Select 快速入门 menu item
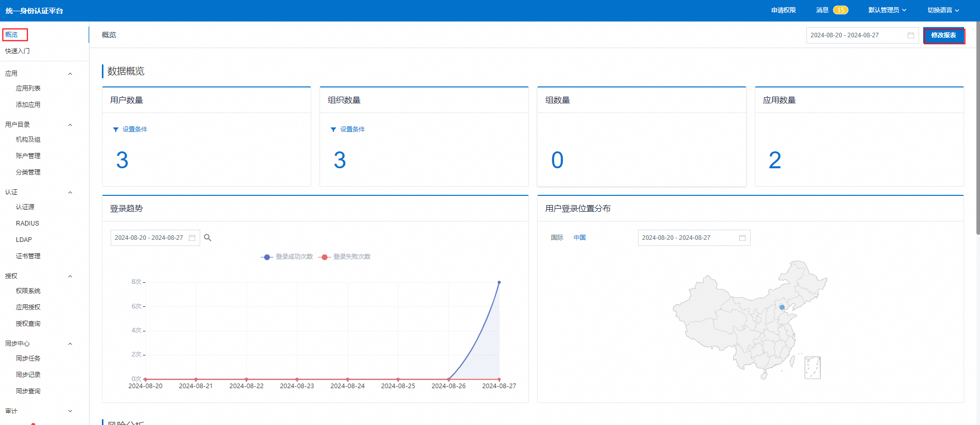 (17, 51)
